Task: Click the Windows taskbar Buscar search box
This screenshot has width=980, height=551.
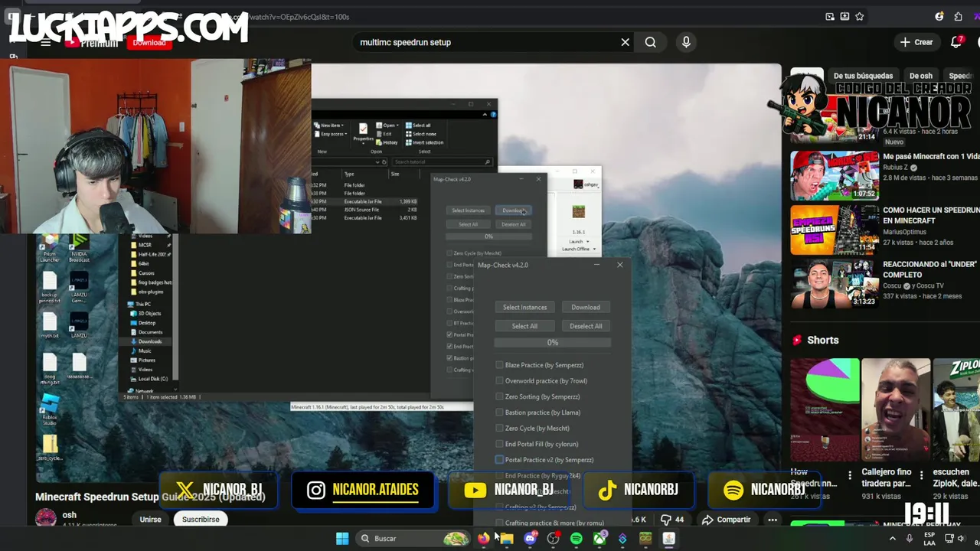Action: [413, 538]
